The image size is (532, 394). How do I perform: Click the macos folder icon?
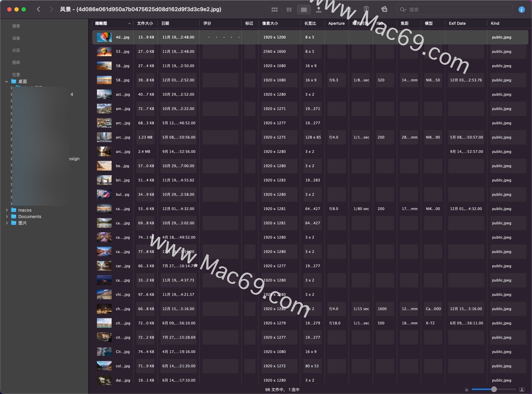click(x=14, y=210)
